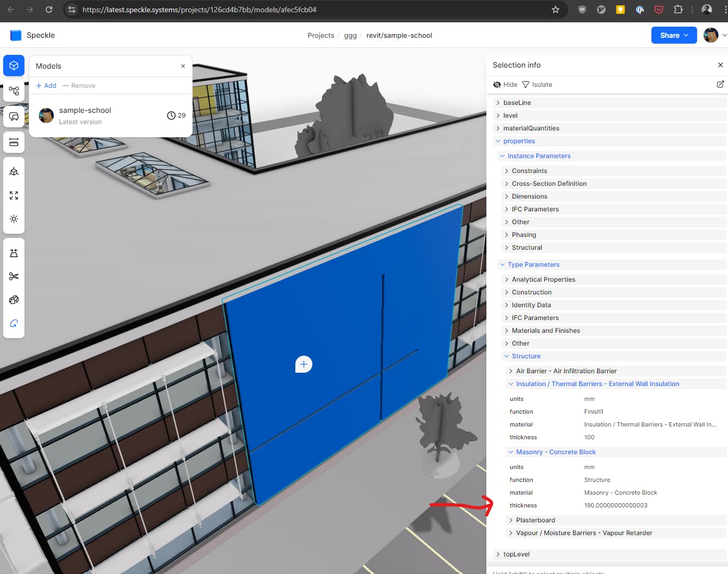The height and width of the screenshot is (574, 728).
Task: Expand the Phasing group
Action: [x=614, y=235]
